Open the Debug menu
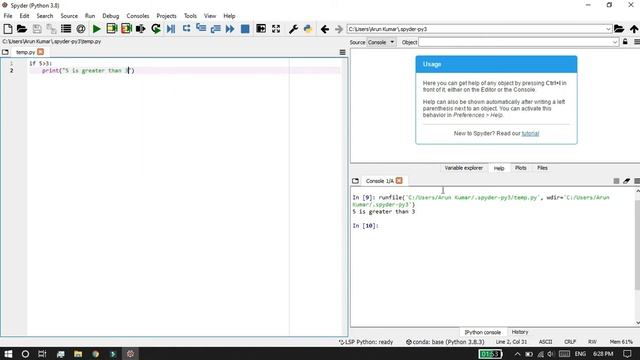The image size is (640, 360). tap(111, 16)
